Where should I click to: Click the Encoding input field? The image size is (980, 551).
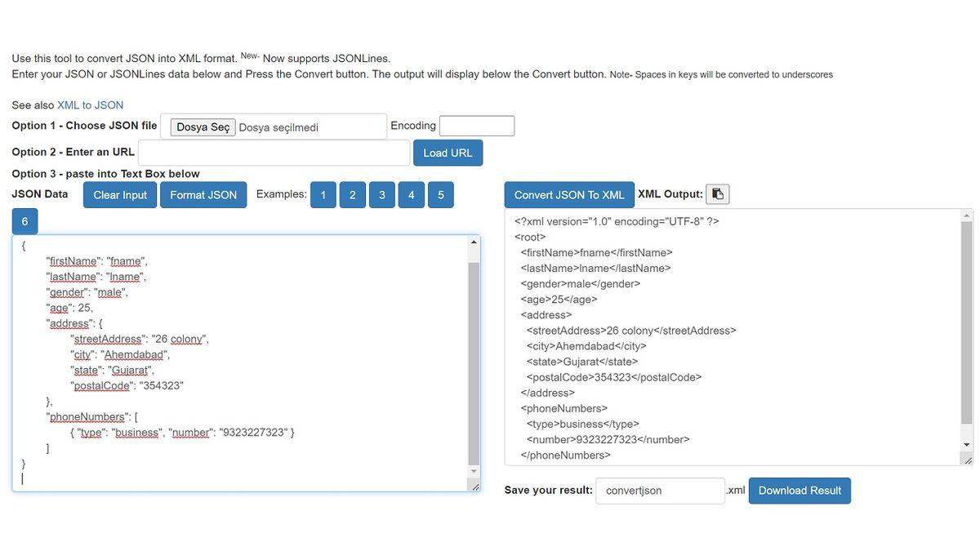pos(476,127)
